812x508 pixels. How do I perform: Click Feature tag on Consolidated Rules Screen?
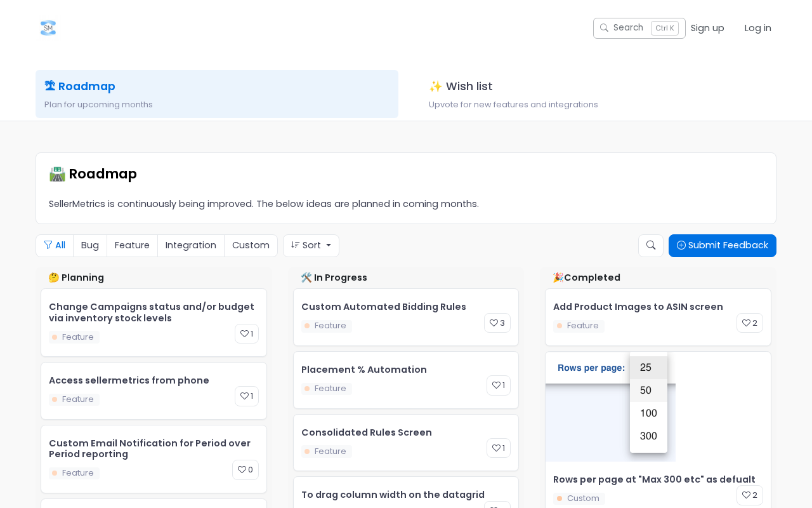(x=327, y=451)
